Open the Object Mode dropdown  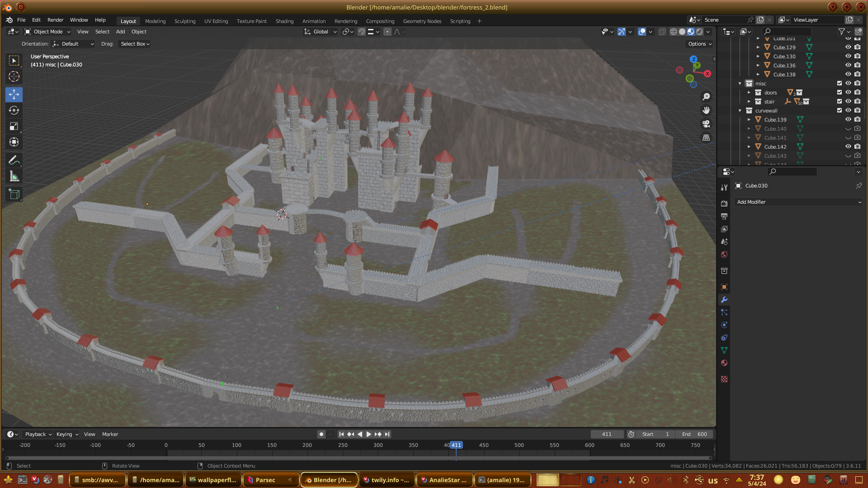click(47, 32)
